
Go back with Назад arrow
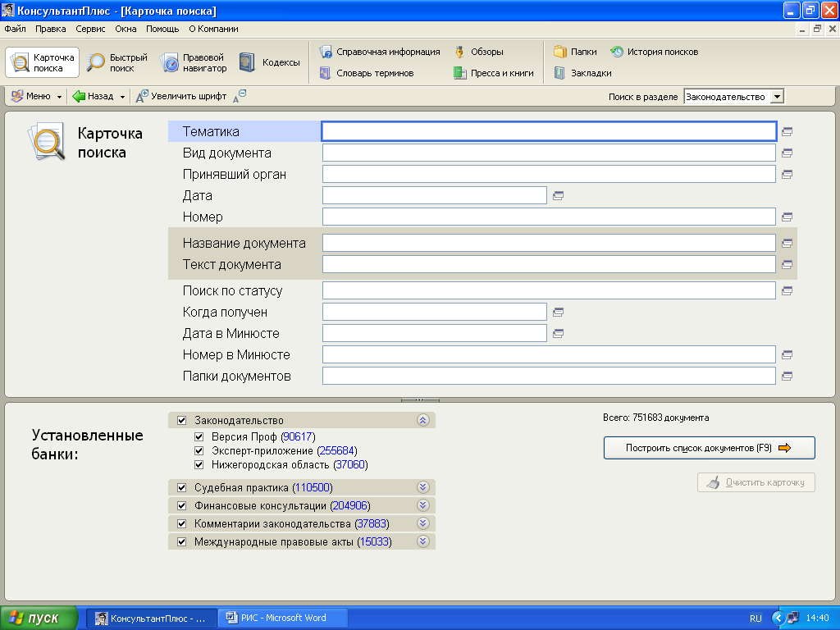[x=93, y=97]
